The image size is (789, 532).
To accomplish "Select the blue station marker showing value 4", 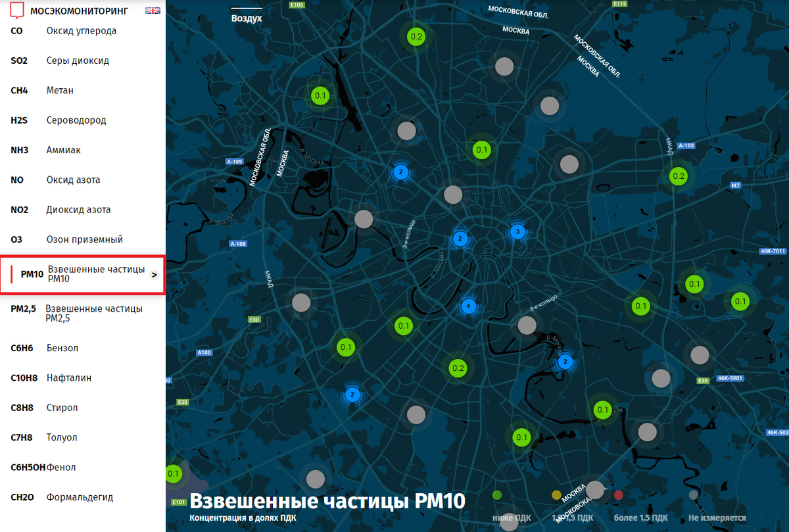I will click(468, 305).
